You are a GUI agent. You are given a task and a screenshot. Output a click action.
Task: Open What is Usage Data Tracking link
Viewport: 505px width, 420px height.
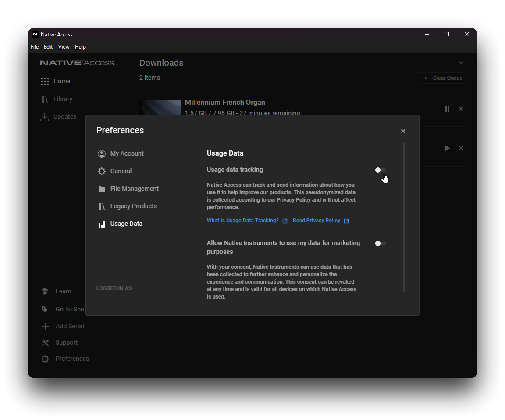point(243,221)
